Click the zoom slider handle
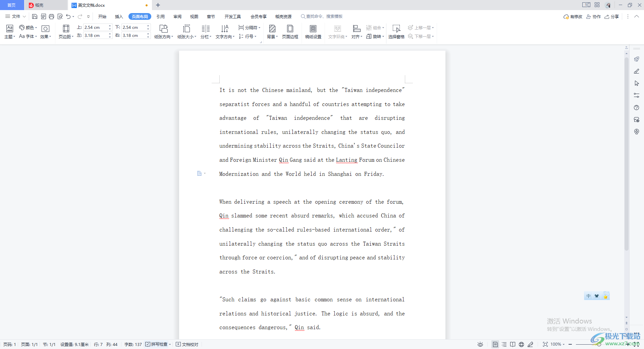Image resolution: width=644 pixels, height=349 pixels. (599, 344)
